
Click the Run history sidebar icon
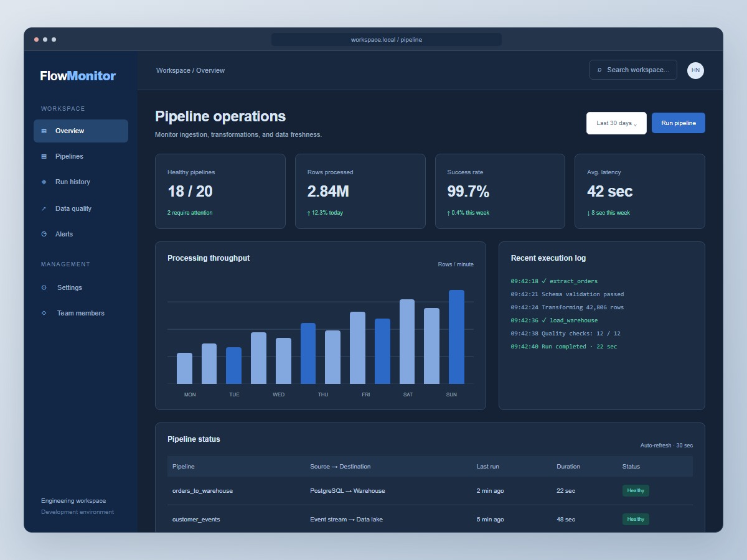pyautogui.click(x=44, y=182)
